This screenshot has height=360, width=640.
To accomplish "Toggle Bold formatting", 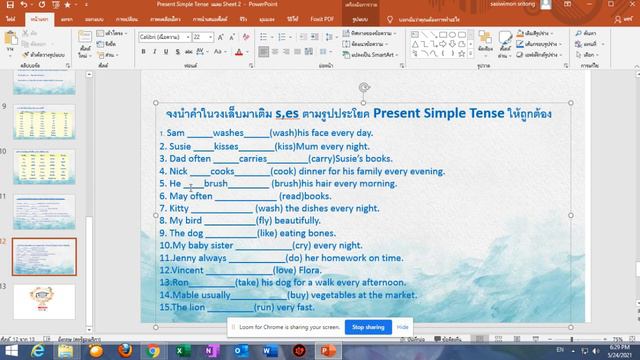I will pyautogui.click(x=143, y=52).
